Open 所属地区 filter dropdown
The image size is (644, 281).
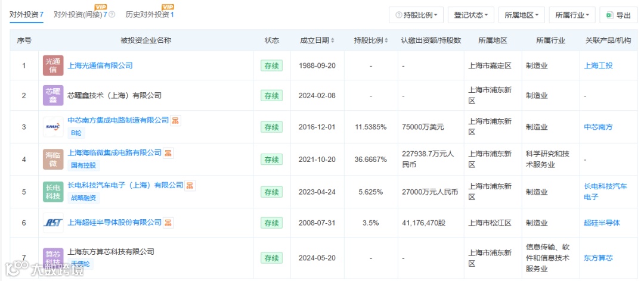[522, 15]
